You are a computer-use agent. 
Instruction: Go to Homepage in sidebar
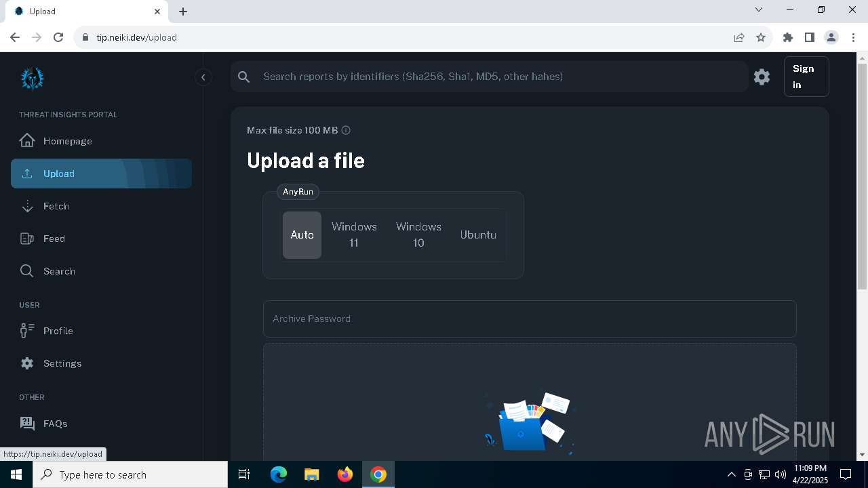(x=101, y=141)
